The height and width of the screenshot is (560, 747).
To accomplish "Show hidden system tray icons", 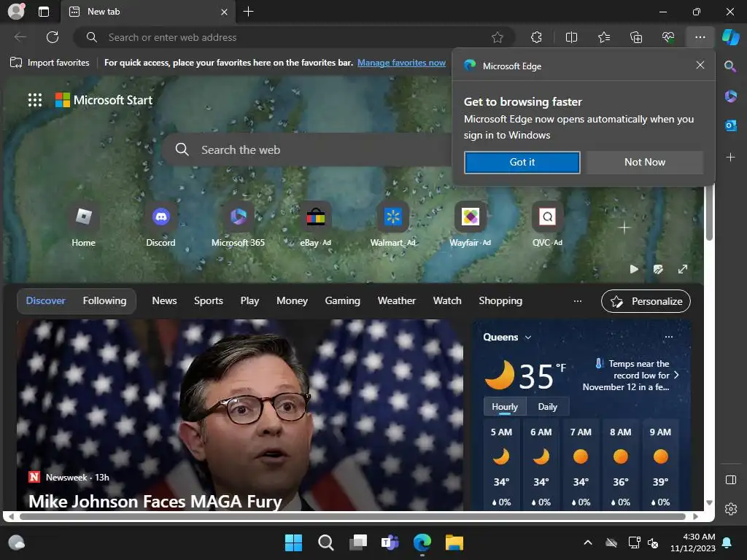I will pyautogui.click(x=588, y=542).
